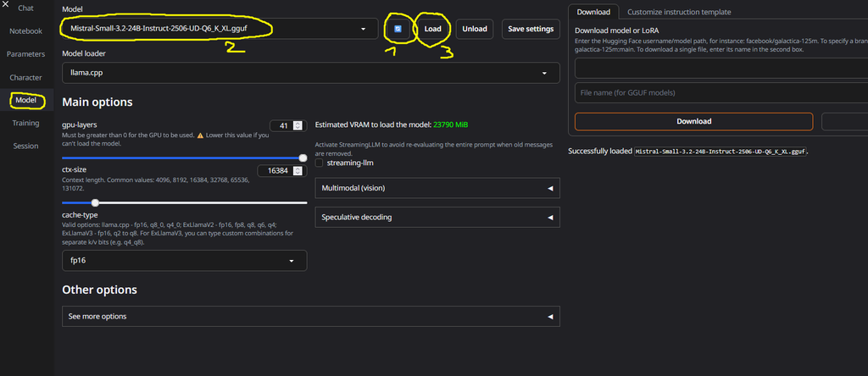The width and height of the screenshot is (868, 376).
Task: Open the Model loader llama.cpp dropdown
Action: tap(310, 73)
